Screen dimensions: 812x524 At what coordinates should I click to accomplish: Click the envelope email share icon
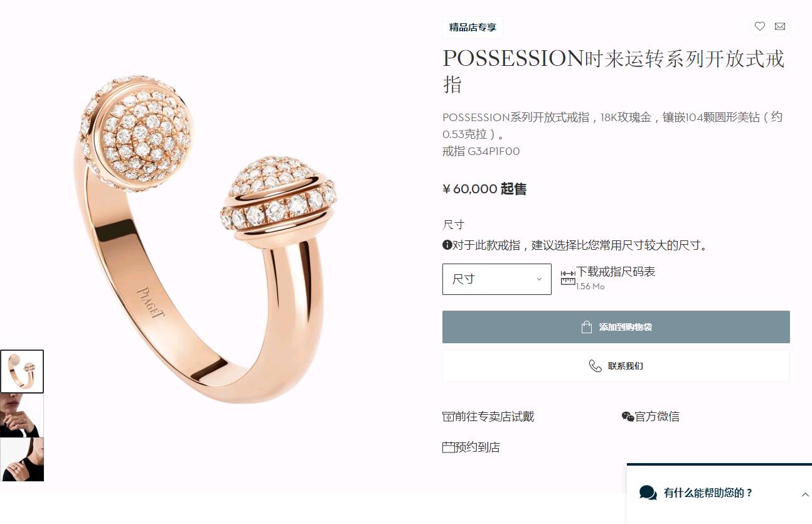pos(780,26)
